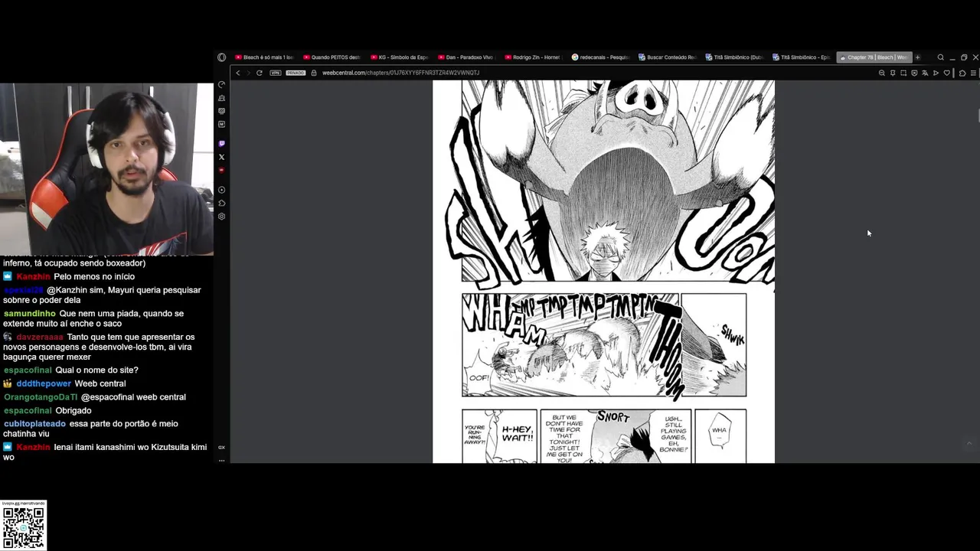Click the PRIVADO private mode badge
The width and height of the screenshot is (980, 551).
296,73
